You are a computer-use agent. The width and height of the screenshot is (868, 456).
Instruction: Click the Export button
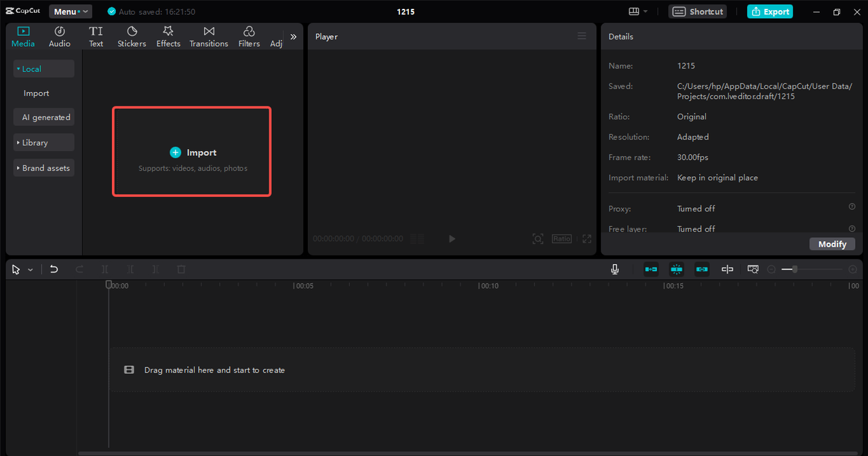[x=770, y=12]
